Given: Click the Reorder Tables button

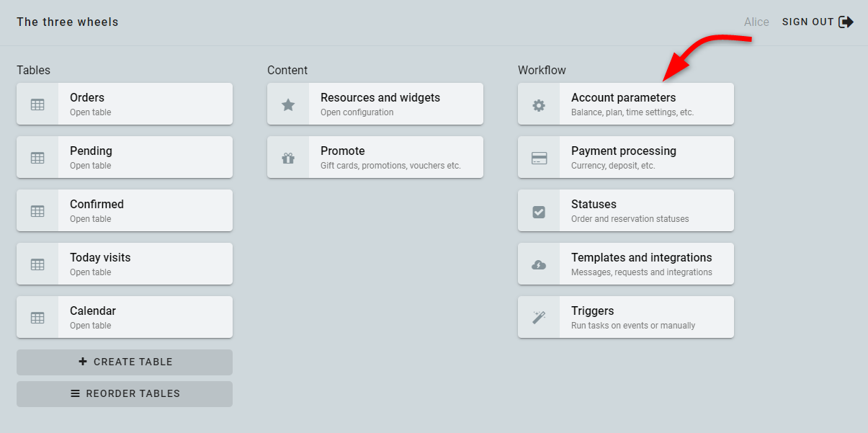Looking at the screenshot, I should coord(125,394).
